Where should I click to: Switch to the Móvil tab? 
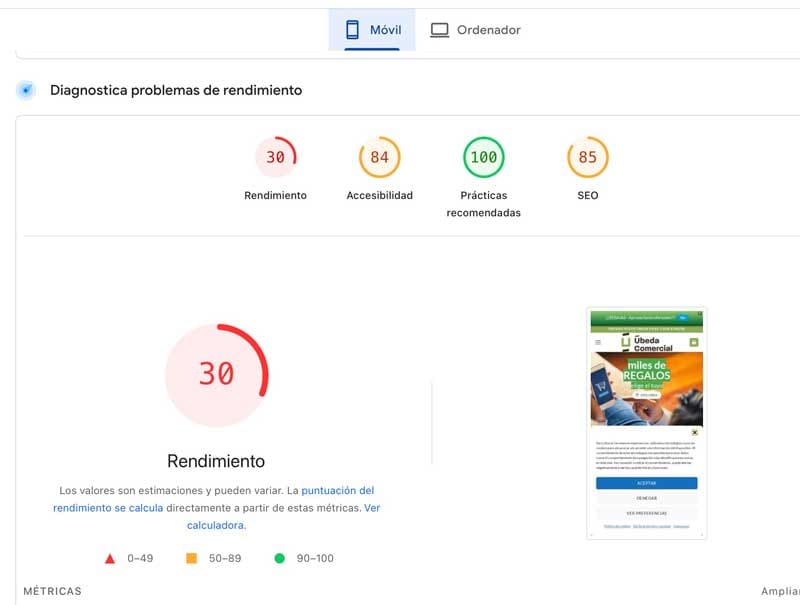(x=373, y=29)
